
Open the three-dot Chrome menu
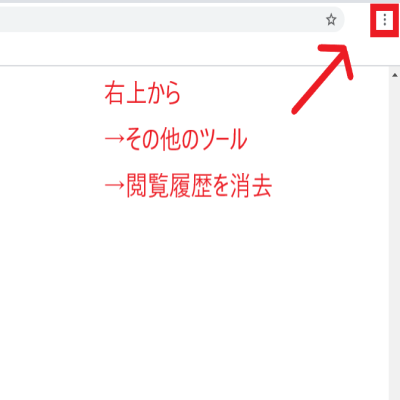coord(385,20)
